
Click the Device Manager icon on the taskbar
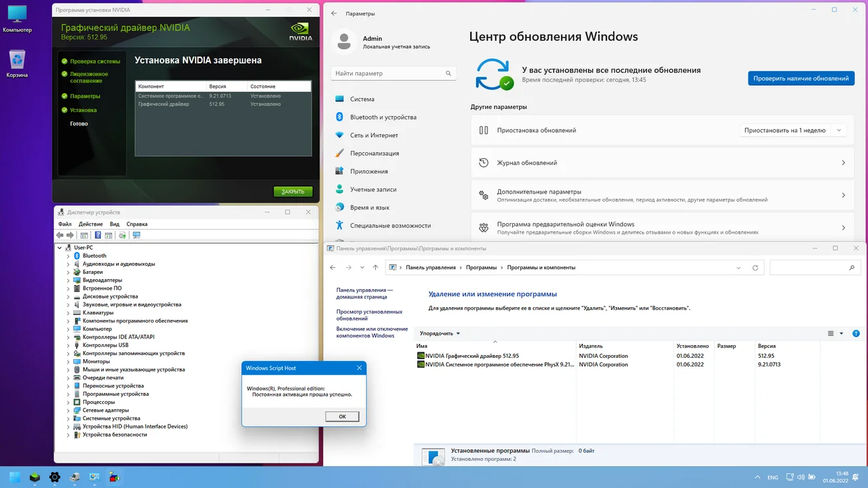(75, 477)
